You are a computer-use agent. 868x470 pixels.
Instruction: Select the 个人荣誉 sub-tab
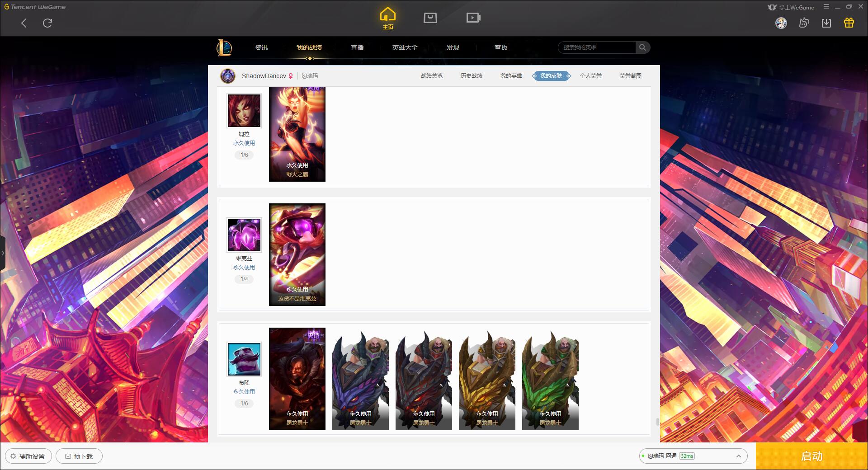pos(591,76)
